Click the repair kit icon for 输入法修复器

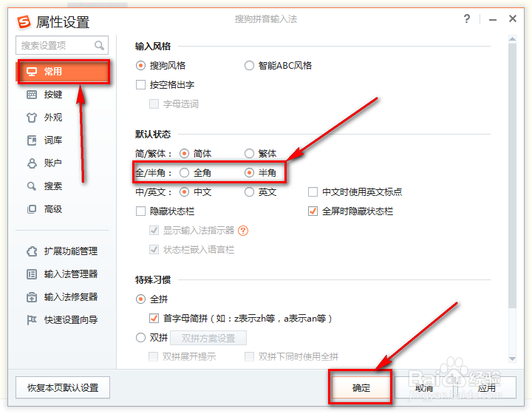pyautogui.click(x=32, y=297)
